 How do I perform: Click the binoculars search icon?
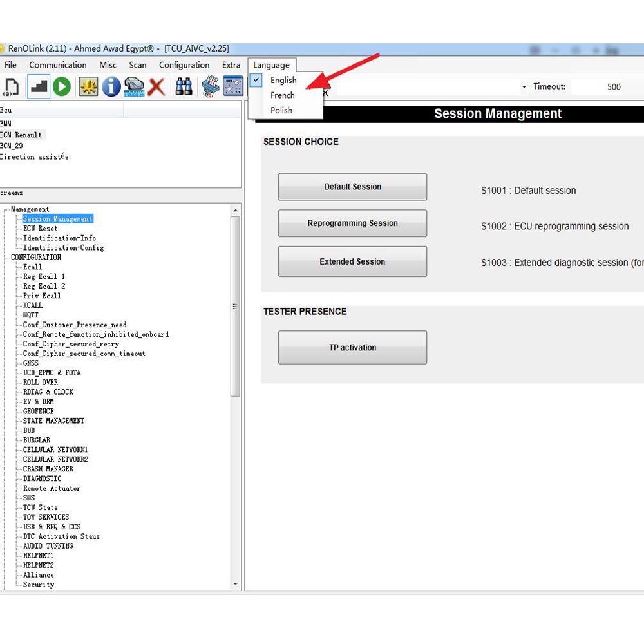coord(184,86)
